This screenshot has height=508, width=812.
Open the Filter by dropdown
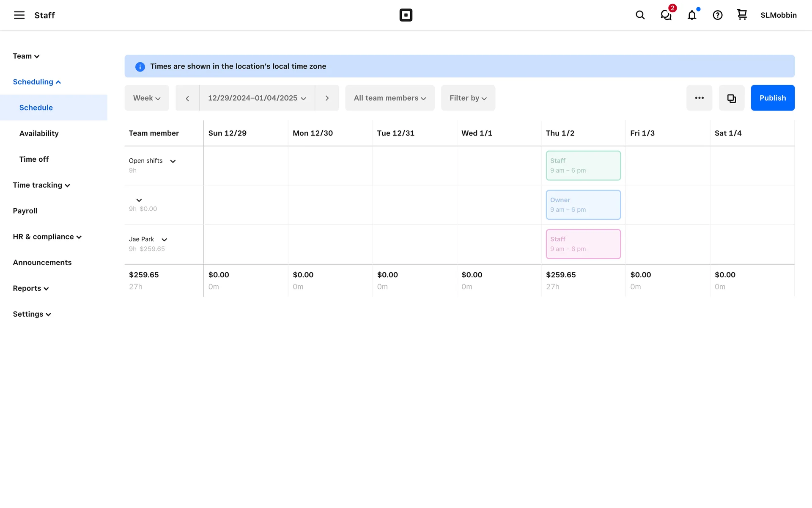pyautogui.click(x=468, y=98)
